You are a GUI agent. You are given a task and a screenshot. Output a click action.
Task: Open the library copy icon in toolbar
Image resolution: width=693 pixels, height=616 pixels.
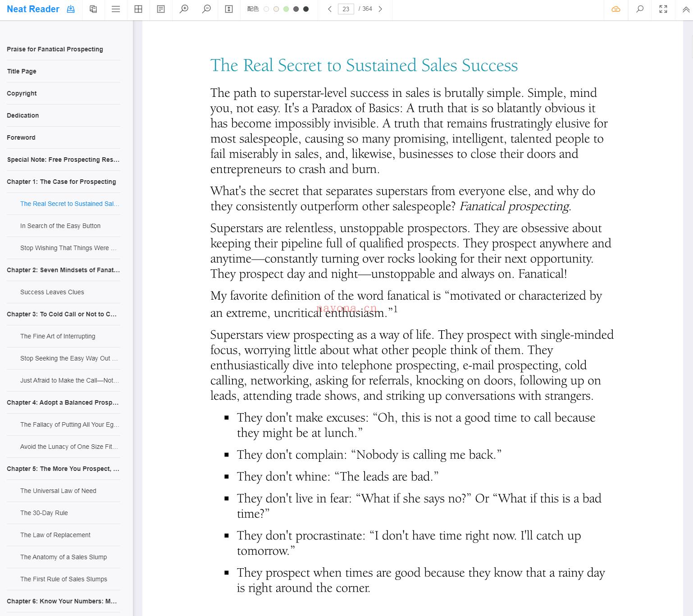pyautogui.click(x=93, y=9)
